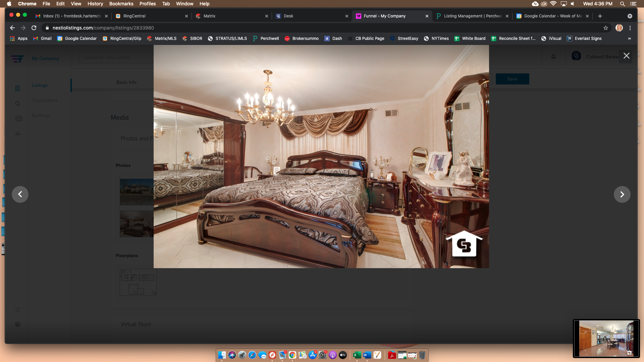Open Safari from the Dock

click(x=252, y=355)
